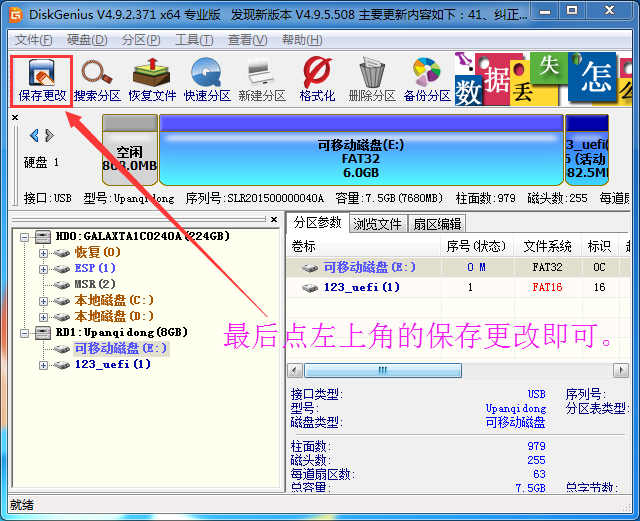This screenshot has height=521, width=640.
Task: Open the 搜索分区 search partition tool
Action: click(x=97, y=81)
